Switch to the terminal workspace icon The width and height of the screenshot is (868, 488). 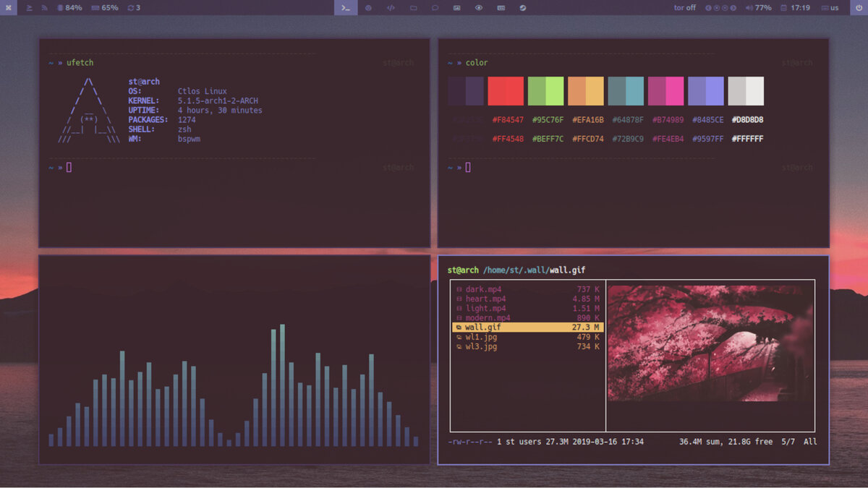(346, 7)
